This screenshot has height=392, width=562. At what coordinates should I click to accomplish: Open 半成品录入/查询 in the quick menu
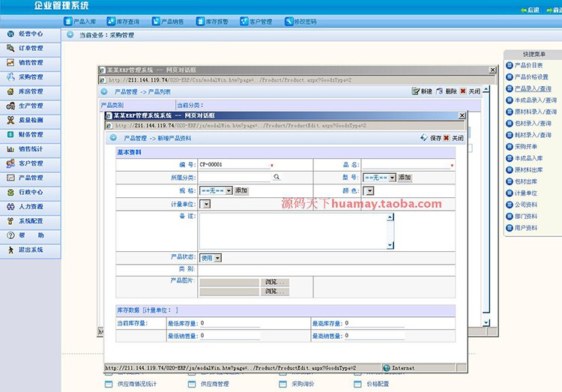click(x=531, y=100)
